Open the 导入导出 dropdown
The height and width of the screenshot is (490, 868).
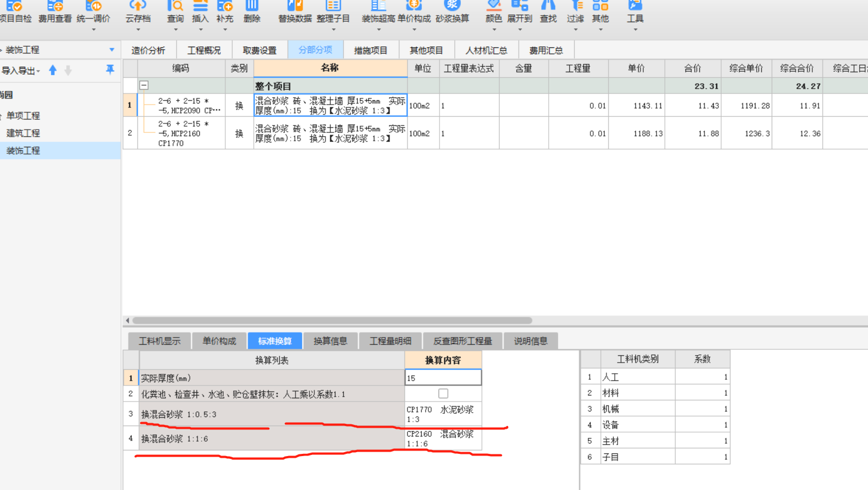(21, 71)
